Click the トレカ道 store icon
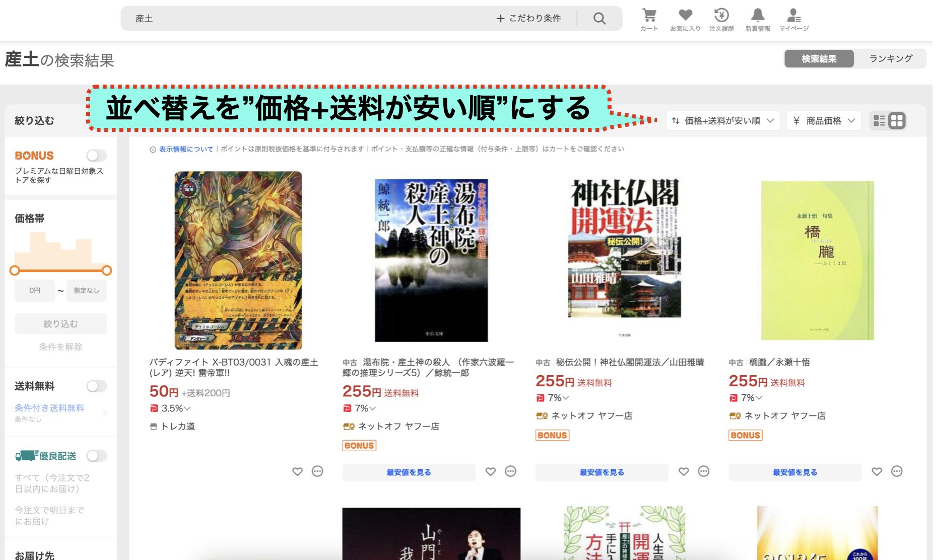The width and height of the screenshot is (936, 560). click(x=154, y=427)
